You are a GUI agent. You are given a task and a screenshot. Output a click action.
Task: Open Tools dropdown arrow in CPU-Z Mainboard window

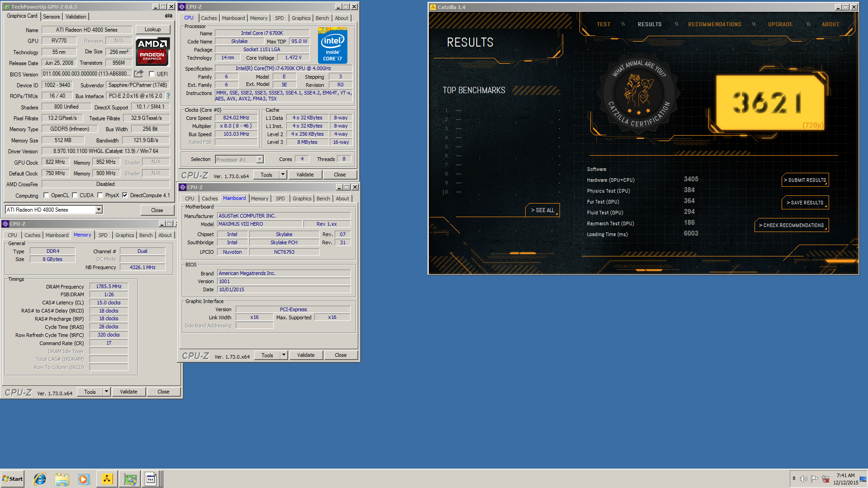(x=284, y=355)
